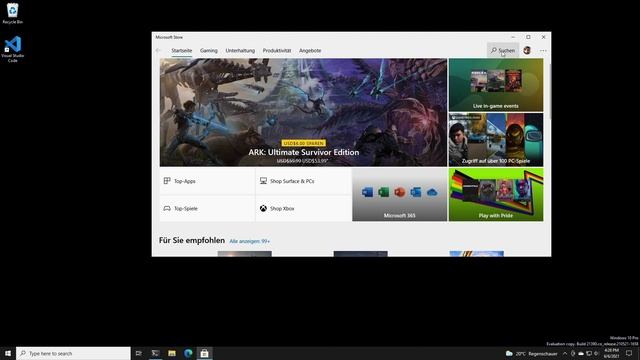Open the notification center icon
Viewport: 640px width, 360px height.
tap(629, 353)
